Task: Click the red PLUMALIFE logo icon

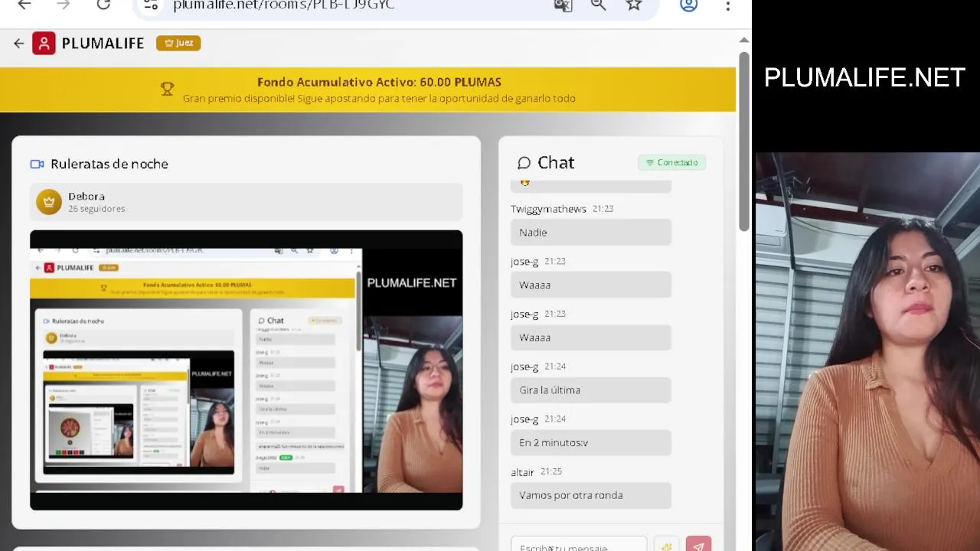Action: pyautogui.click(x=44, y=44)
